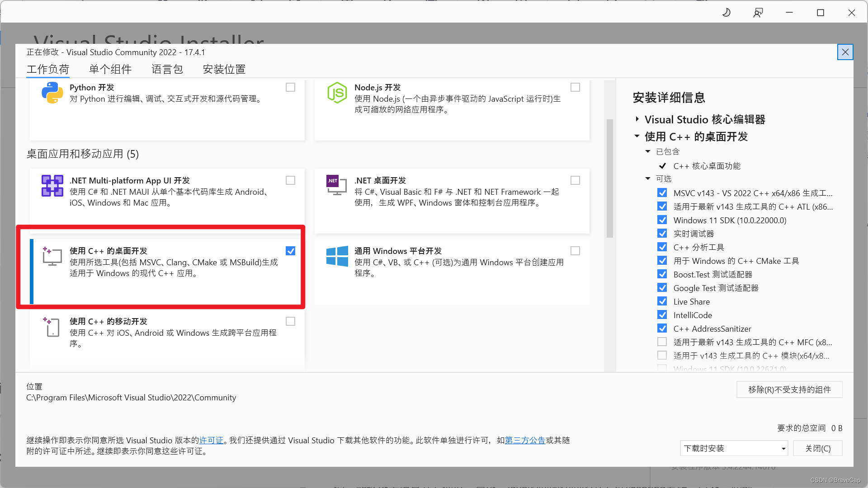
Task: Check 使用 C++ 的移动开发 workload checkbox
Action: coord(291,321)
